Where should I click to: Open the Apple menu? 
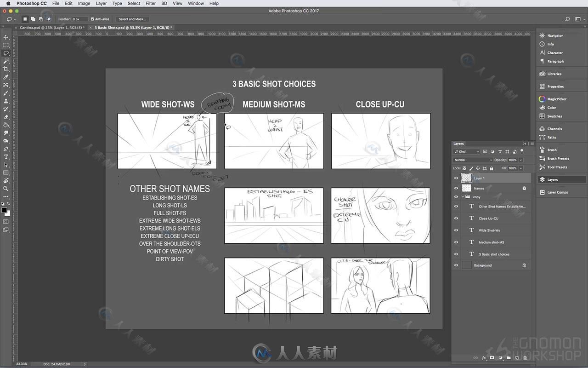(x=8, y=3)
